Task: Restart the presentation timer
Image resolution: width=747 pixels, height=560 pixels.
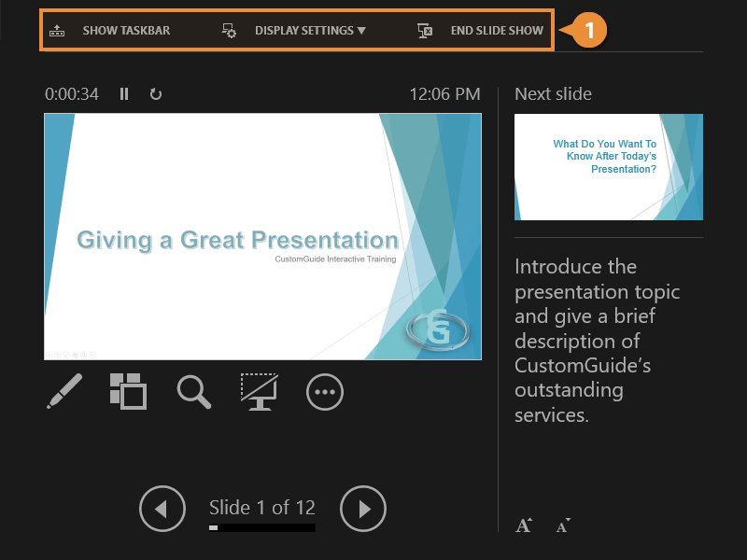Action: [x=155, y=93]
